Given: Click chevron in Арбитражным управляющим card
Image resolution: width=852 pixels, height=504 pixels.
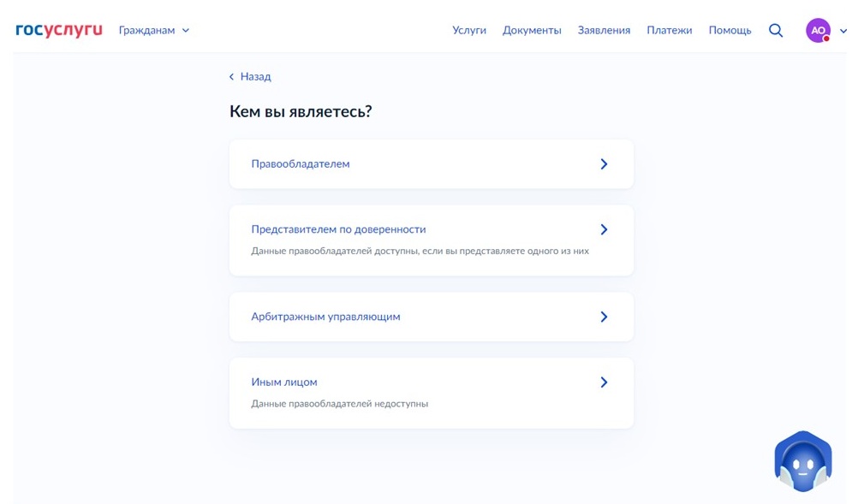Looking at the screenshot, I should pyautogui.click(x=604, y=317).
